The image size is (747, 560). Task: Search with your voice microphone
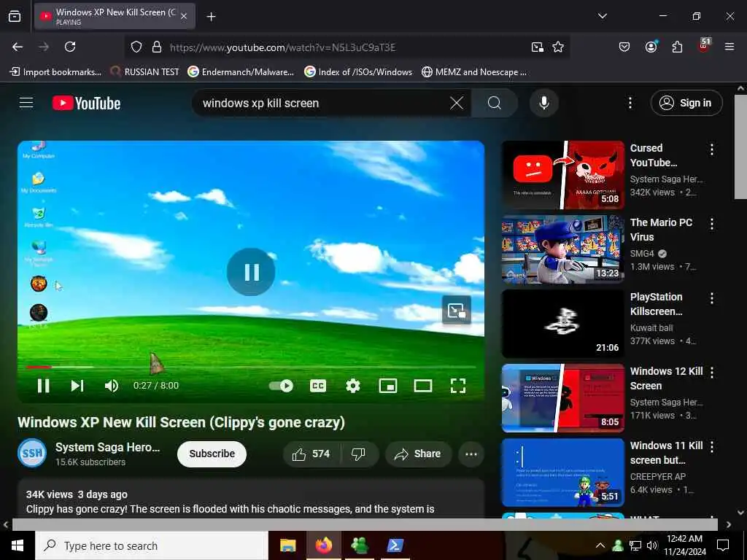click(543, 103)
